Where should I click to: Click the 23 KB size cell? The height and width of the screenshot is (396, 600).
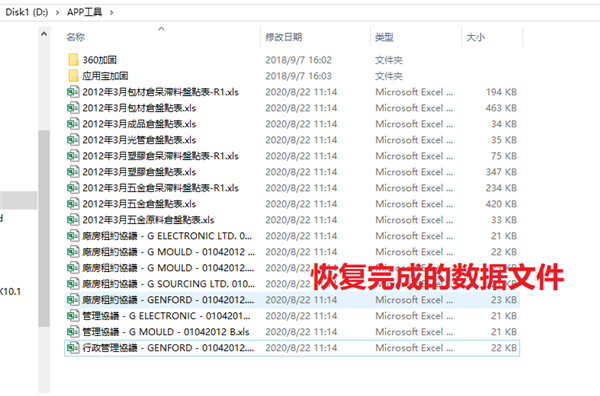click(504, 300)
